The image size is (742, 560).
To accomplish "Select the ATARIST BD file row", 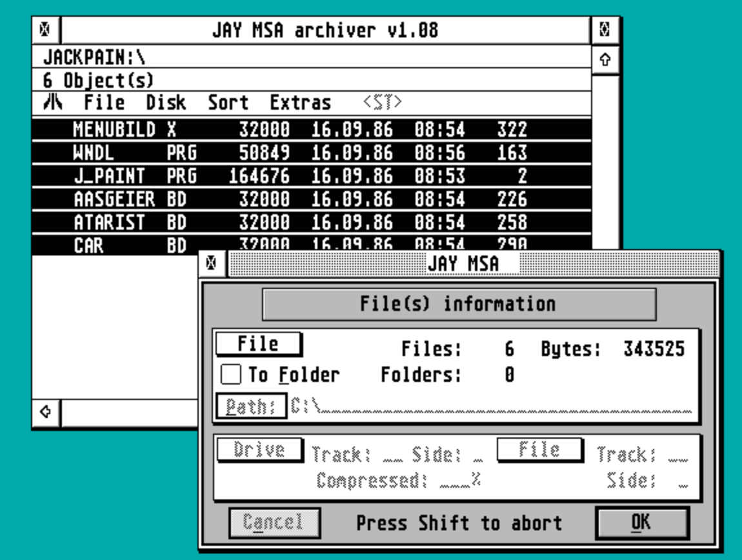I will point(312,222).
